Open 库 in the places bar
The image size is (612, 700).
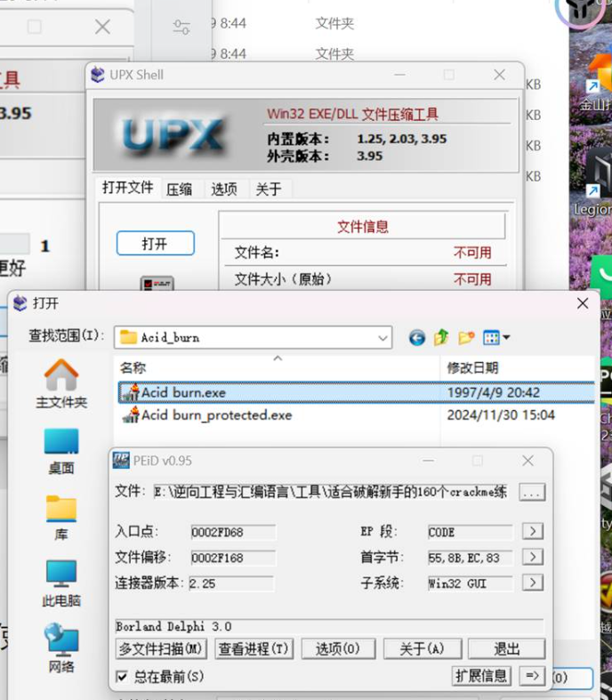(61, 518)
